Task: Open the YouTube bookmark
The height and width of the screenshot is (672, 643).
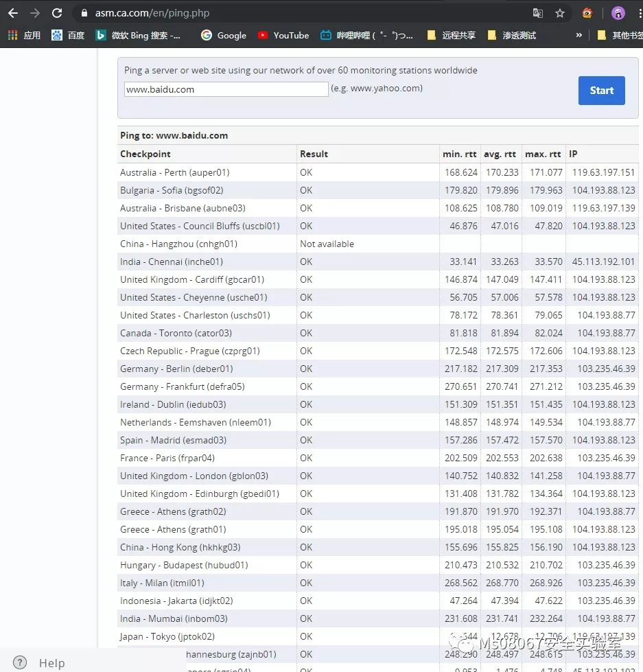Action: pyautogui.click(x=283, y=35)
